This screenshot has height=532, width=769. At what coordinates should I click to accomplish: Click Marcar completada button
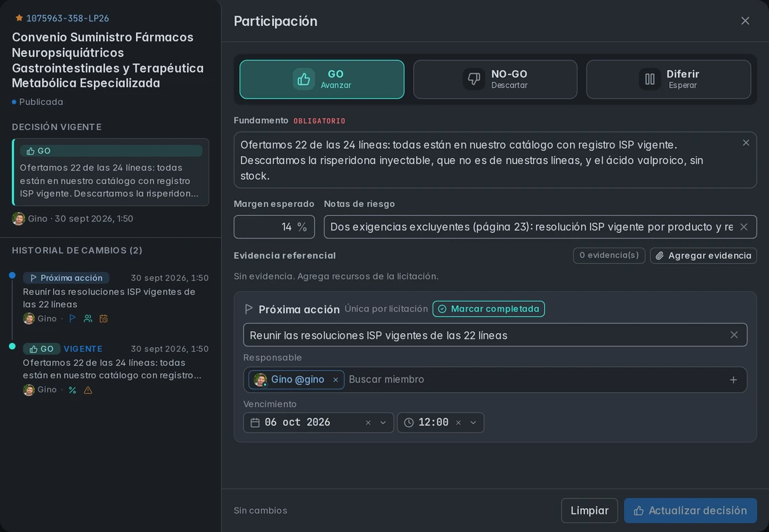pos(489,309)
